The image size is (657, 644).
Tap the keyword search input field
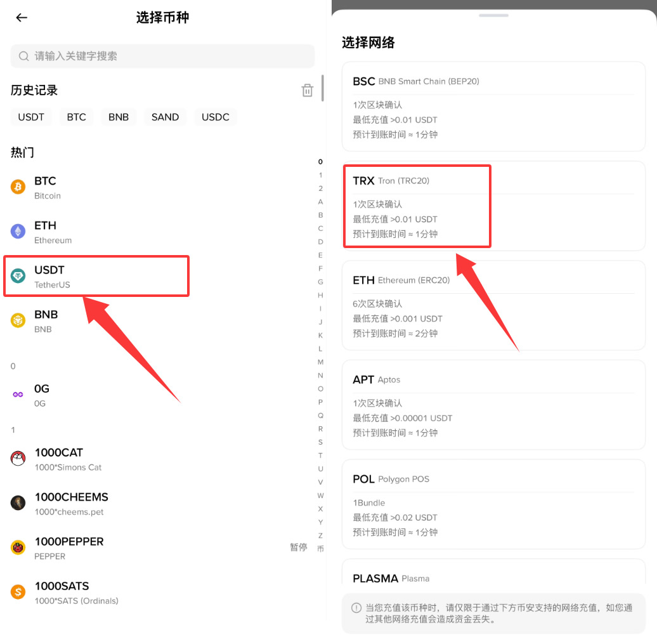tap(162, 56)
